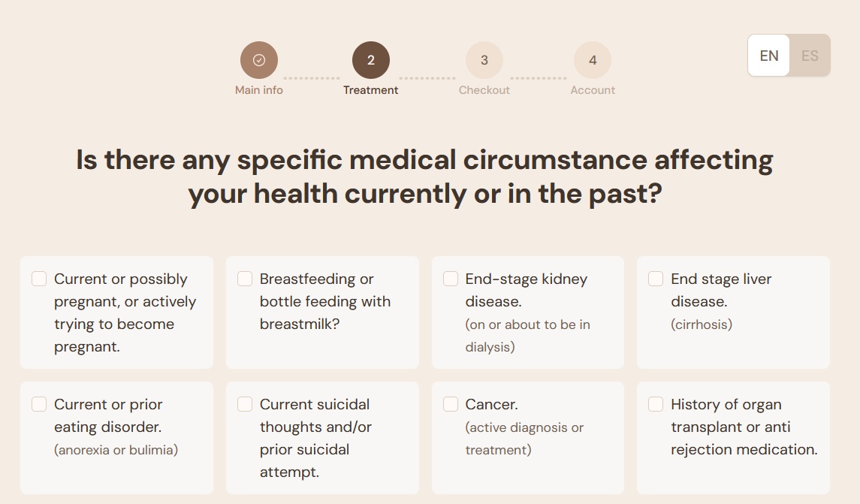Tick End stage liver disease checkbox
Screen dimensions: 860x504
[656, 279]
